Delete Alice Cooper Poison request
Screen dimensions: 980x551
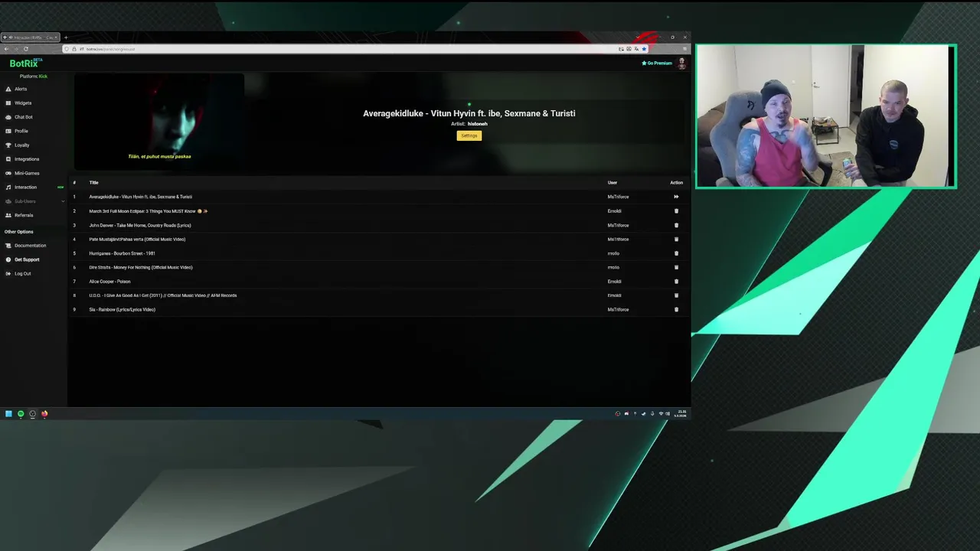[x=676, y=281]
